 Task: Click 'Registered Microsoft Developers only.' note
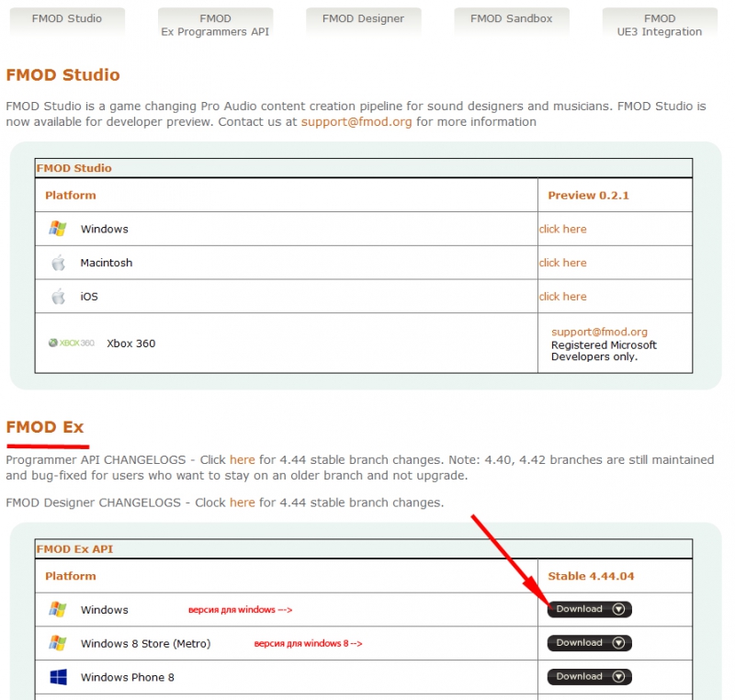click(x=604, y=351)
